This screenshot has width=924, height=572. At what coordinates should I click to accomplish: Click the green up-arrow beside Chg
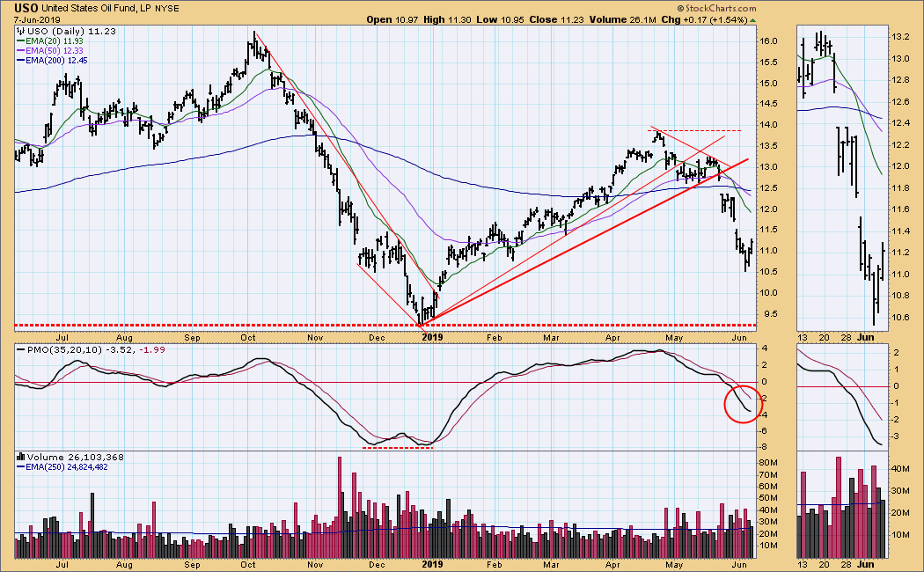pos(752,20)
